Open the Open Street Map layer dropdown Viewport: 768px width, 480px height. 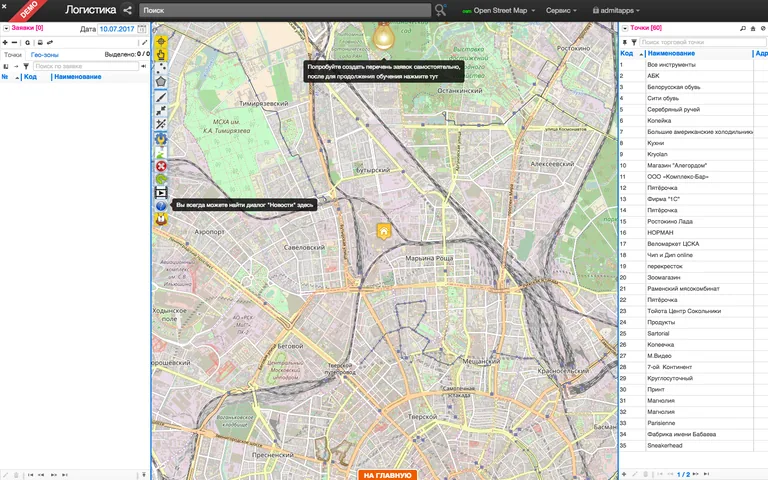pos(502,10)
